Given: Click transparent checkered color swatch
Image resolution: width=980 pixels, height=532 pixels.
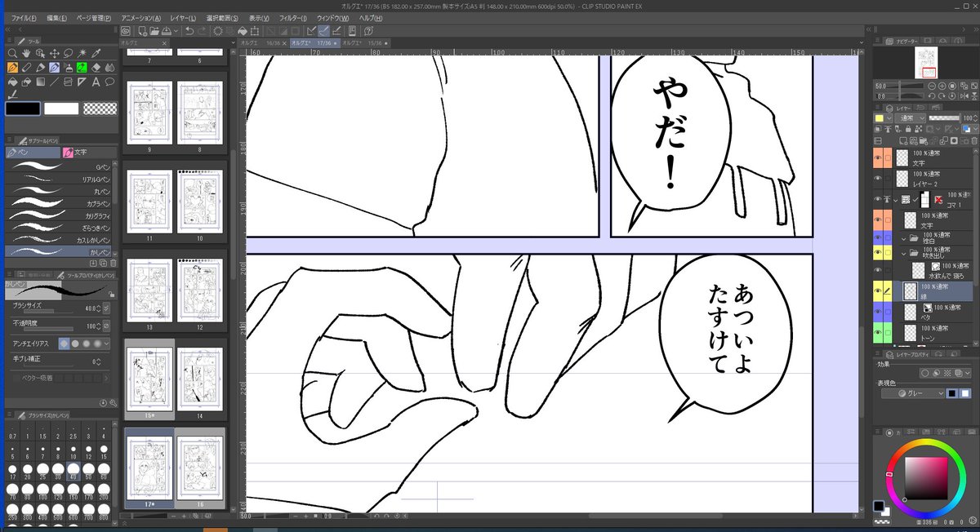Looking at the screenshot, I should click(100, 108).
